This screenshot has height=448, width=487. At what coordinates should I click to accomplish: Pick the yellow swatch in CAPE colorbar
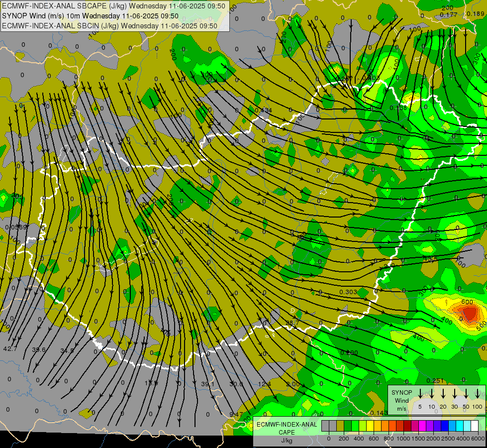(370, 426)
